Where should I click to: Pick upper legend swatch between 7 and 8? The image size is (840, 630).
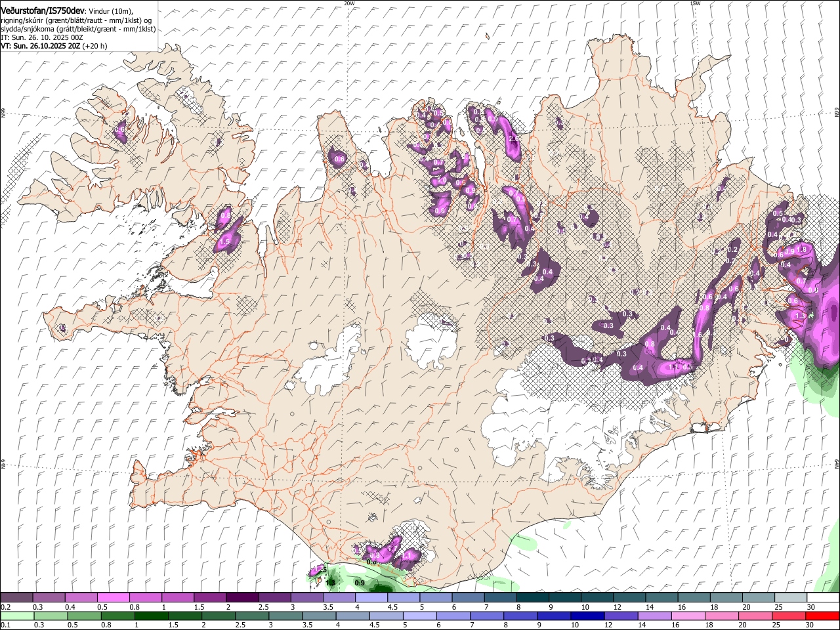(500, 597)
